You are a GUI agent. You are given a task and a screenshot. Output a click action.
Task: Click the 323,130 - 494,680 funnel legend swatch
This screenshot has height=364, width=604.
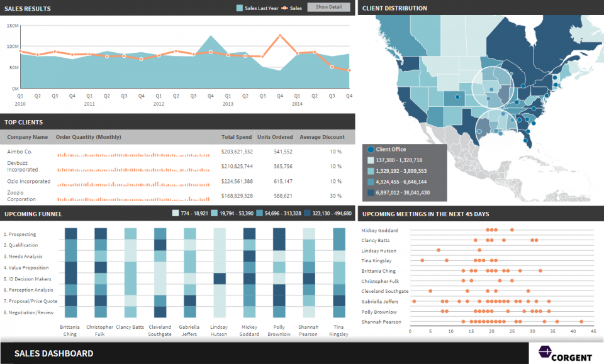coord(306,214)
